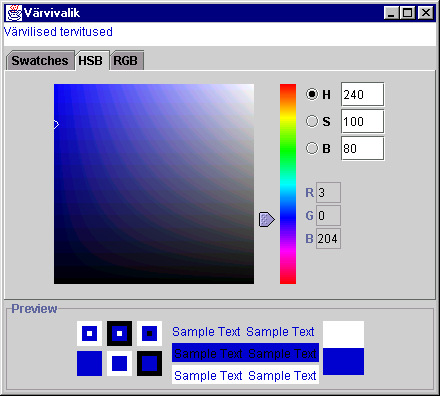Click the hue field showing 240

pyautogui.click(x=362, y=95)
